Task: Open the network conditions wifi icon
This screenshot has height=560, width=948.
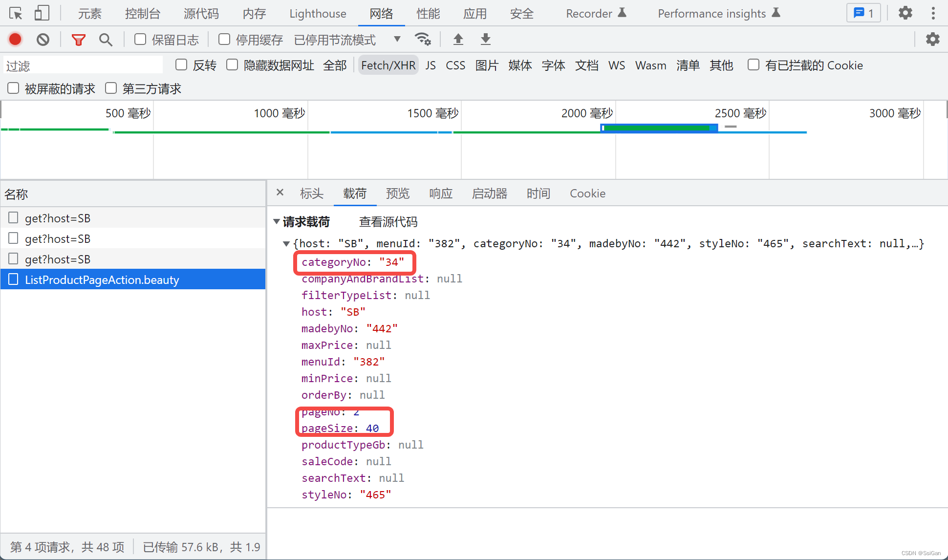Action: click(x=423, y=39)
